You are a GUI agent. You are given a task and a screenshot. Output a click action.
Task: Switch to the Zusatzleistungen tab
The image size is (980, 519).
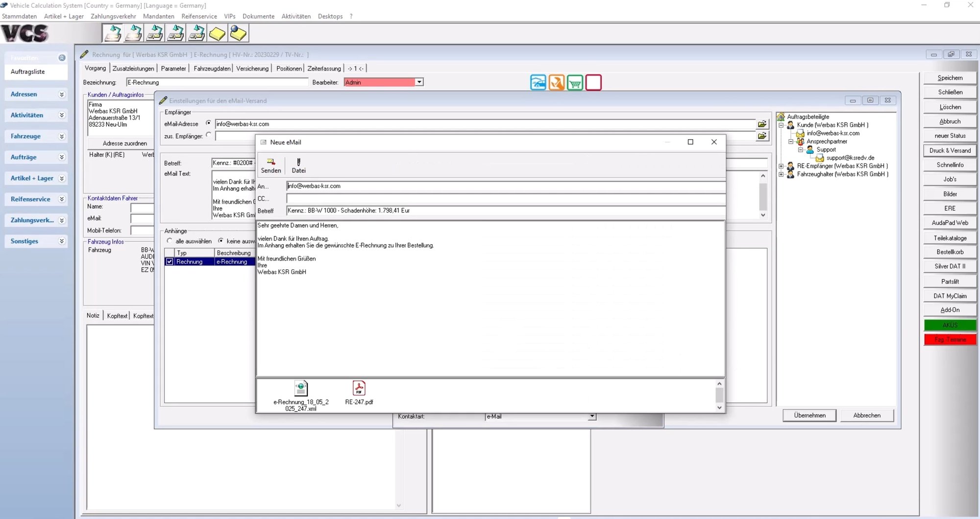click(133, 69)
